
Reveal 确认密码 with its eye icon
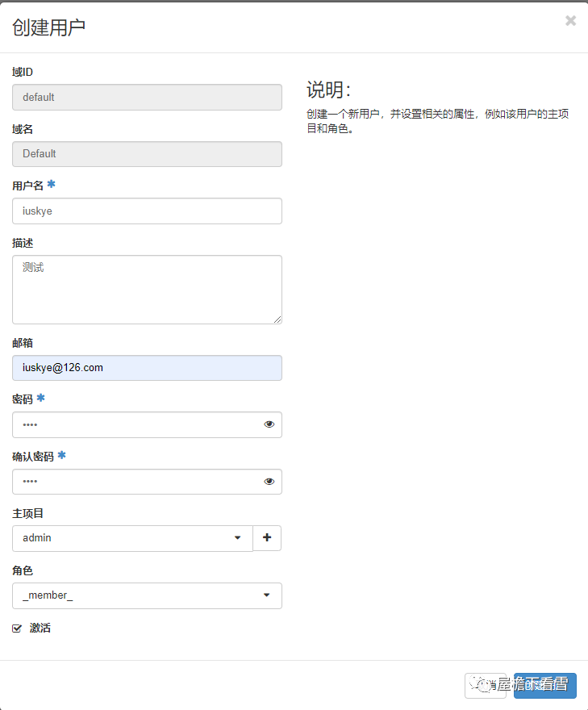(x=269, y=482)
